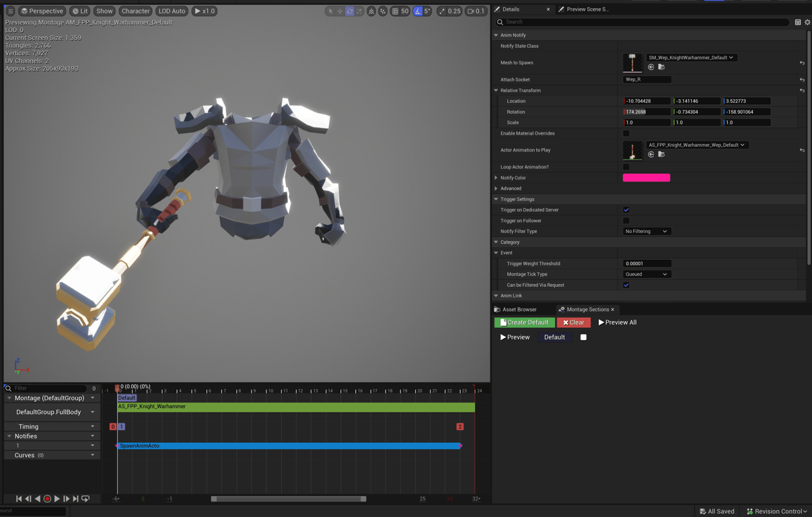Image resolution: width=812 pixels, height=517 pixels.
Task: Open the Details panel settings gear
Action: (x=807, y=22)
